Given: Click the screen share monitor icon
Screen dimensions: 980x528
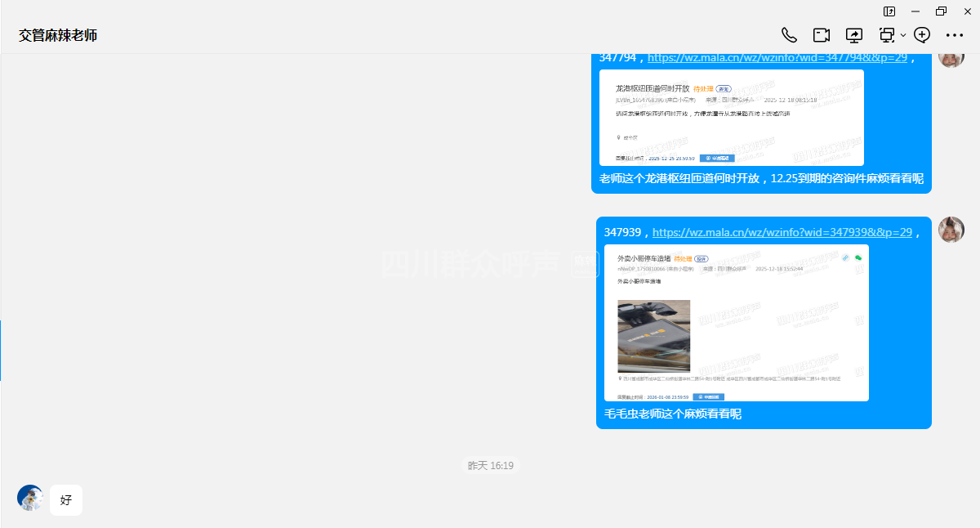Looking at the screenshot, I should click(x=854, y=35).
